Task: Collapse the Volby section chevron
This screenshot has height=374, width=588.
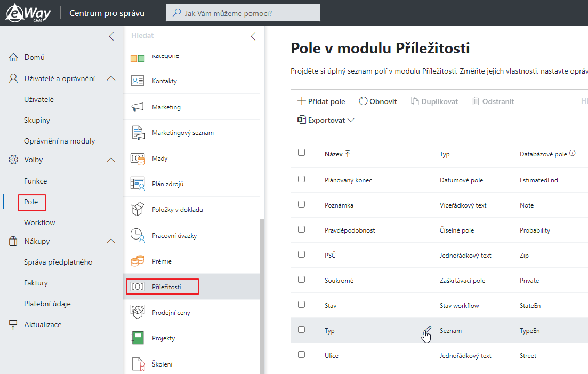Action: point(111,160)
